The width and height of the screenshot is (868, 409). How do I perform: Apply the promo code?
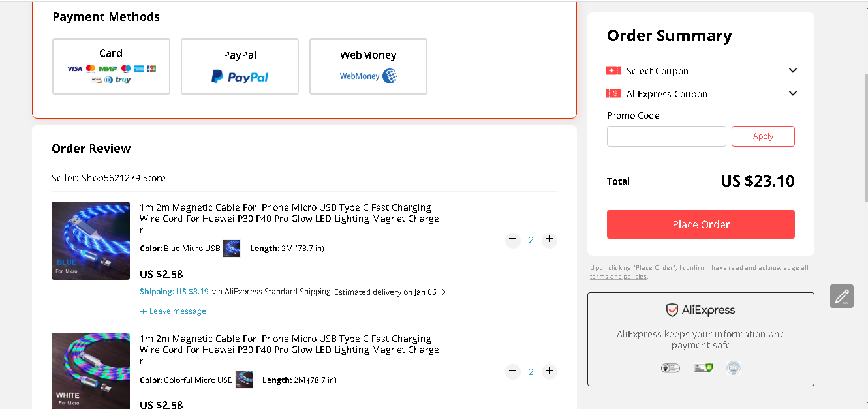(763, 136)
